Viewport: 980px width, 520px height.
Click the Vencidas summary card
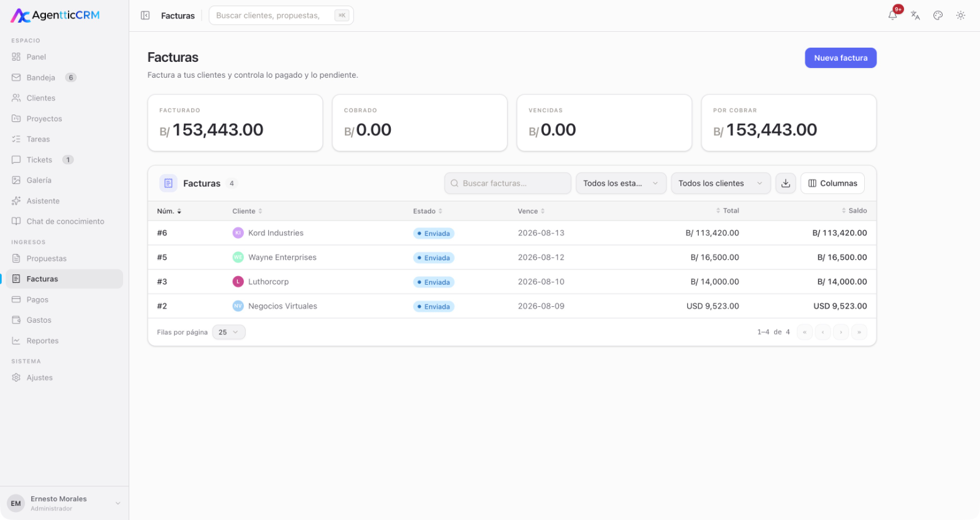pos(605,122)
